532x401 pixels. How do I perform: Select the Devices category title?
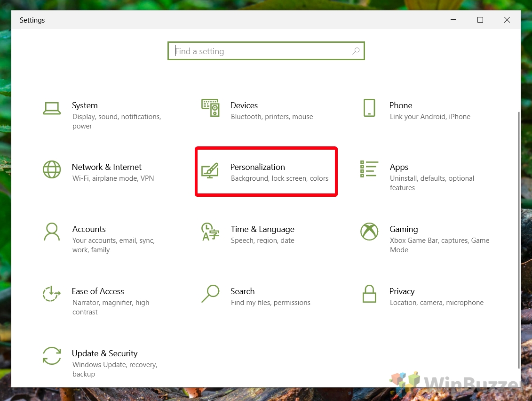(244, 105)
